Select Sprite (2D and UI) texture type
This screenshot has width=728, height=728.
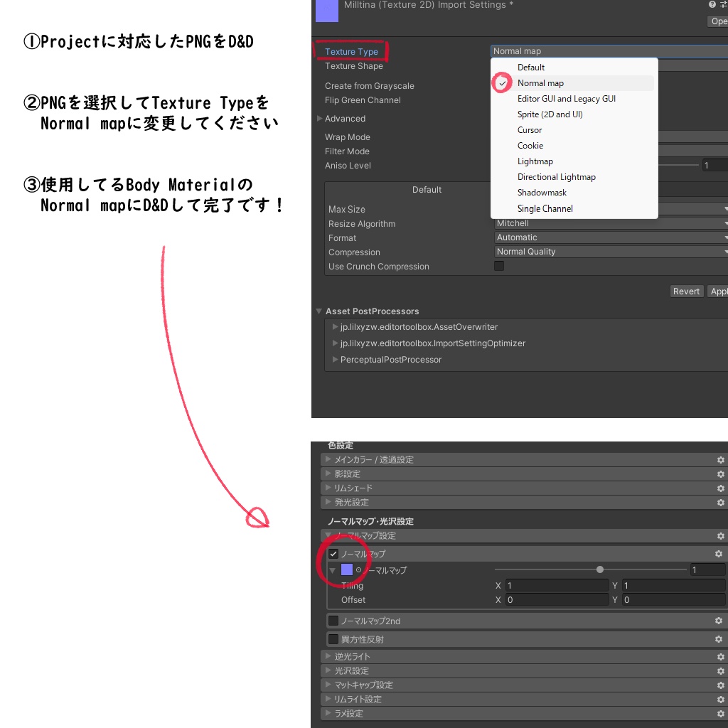pyautogui.click(x=550, y=114)
